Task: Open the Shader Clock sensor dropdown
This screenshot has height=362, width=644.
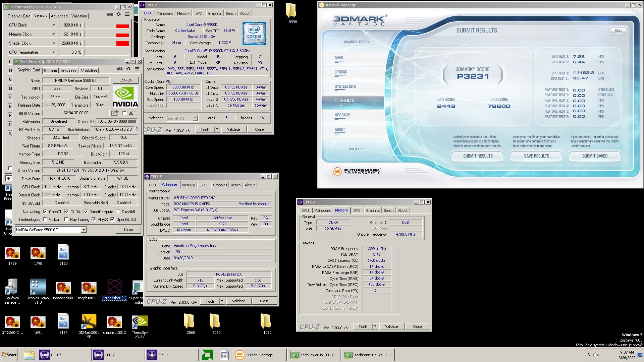Action: [x=54, y=43]
